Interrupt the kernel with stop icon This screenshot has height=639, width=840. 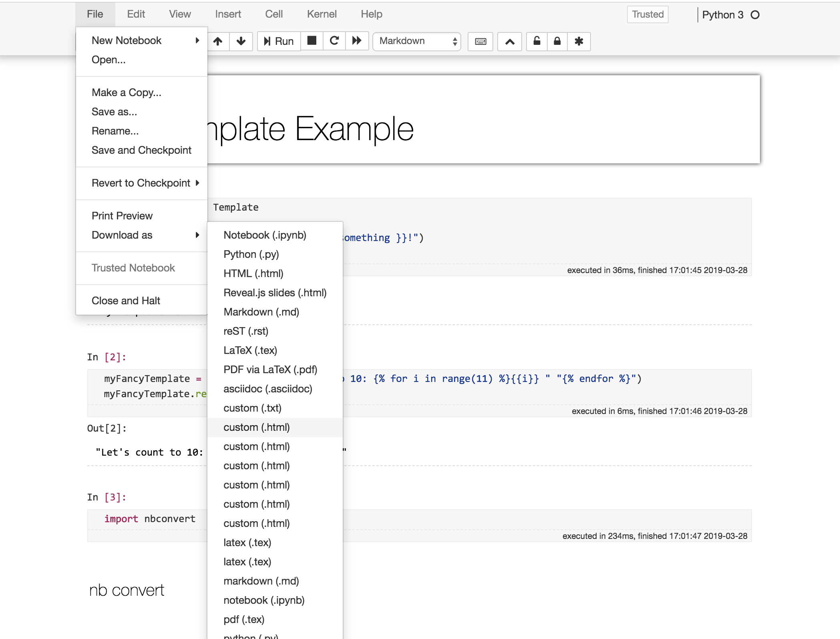click(x=312, y=41)
